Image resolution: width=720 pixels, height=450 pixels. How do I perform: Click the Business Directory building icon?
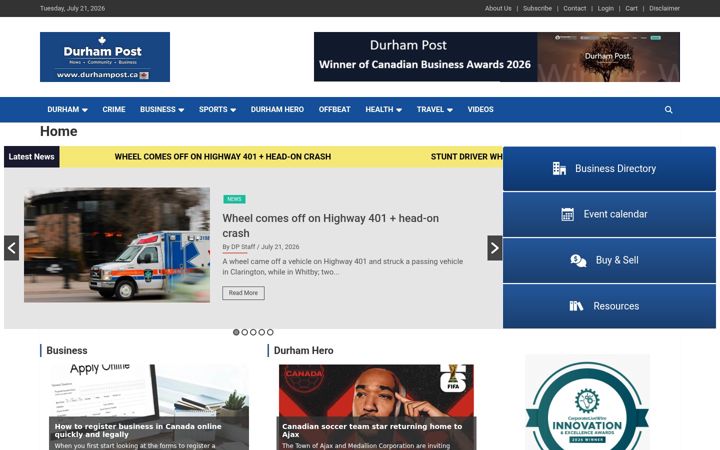(x=559, y=169)
